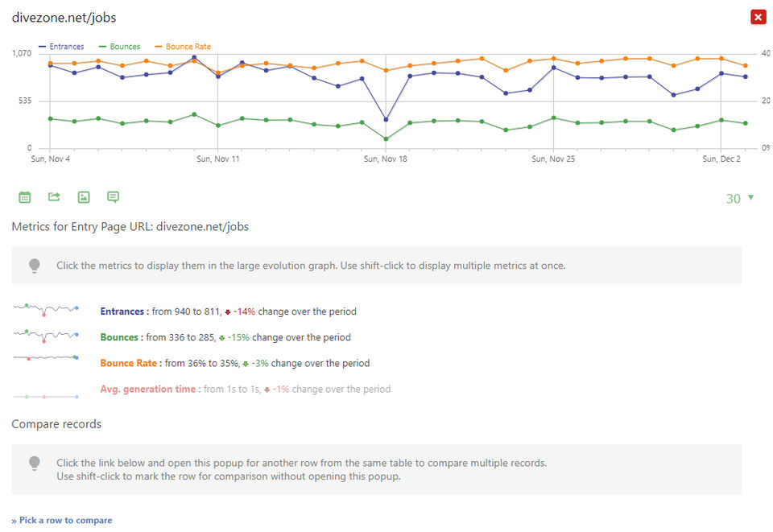The image size is (773, 532).
Task: Click the Sun, Nov 18 dip point on Entrances line
Action: point(386,120)
